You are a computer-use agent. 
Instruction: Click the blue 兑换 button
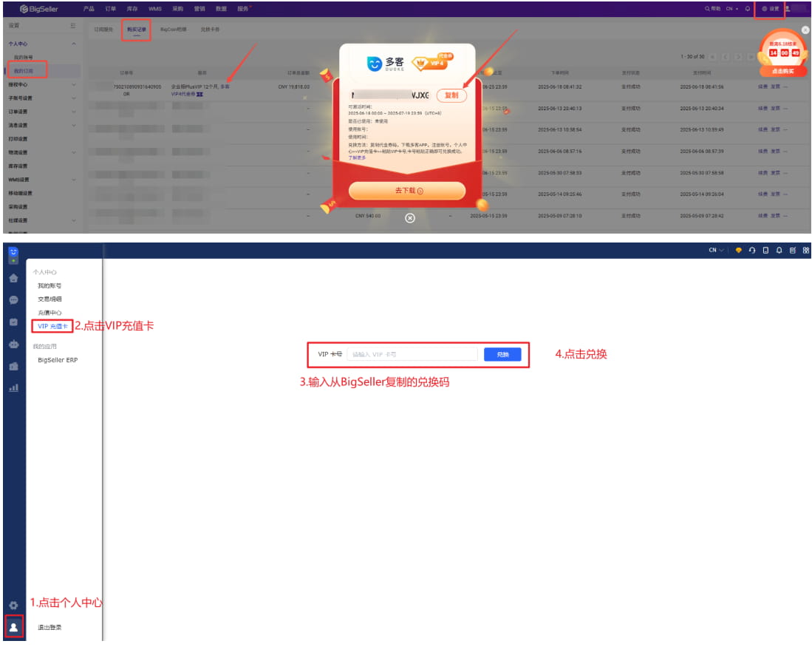[502, 354]
